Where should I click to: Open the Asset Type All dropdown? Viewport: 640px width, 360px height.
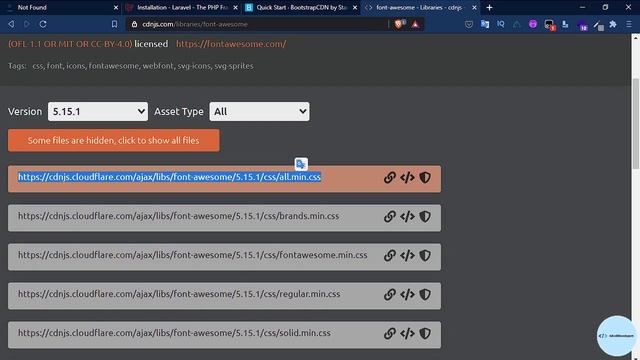coord(259,111)
